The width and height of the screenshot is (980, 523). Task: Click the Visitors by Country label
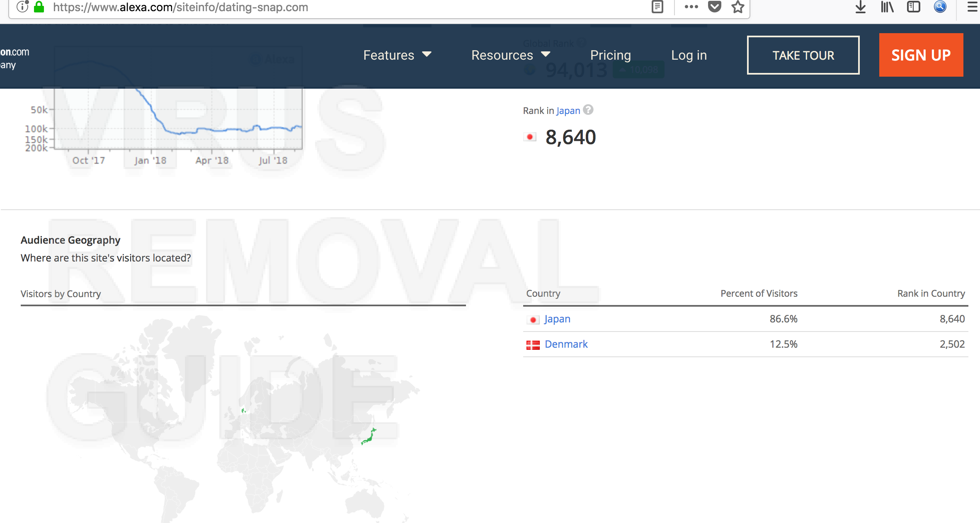point(61,294)
